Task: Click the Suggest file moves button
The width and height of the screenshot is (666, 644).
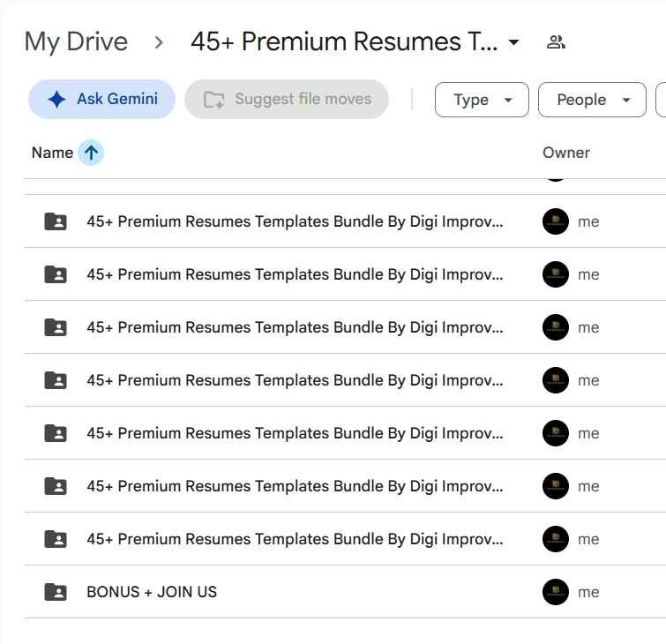Action: 287,99
